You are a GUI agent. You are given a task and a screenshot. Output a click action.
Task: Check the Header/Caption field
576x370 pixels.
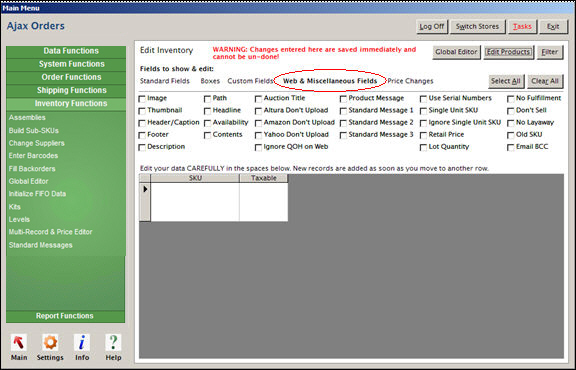coord(142,123)
